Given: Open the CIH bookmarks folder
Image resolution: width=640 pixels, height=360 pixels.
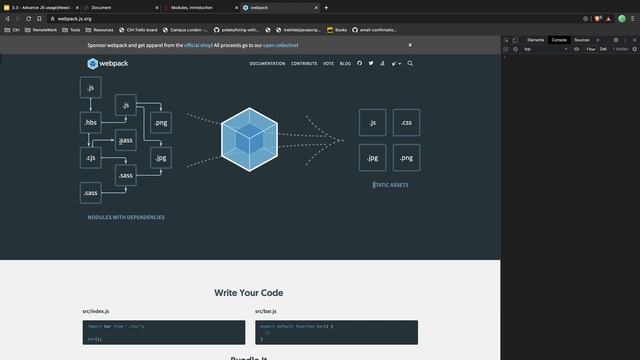Looking at the screenshot, I should coord(12,30).
